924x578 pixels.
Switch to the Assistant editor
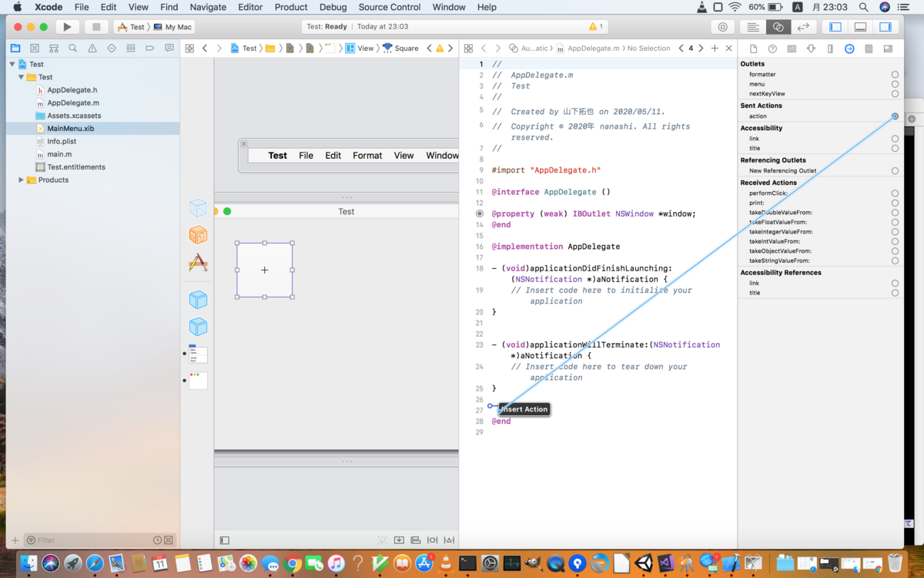778,27
